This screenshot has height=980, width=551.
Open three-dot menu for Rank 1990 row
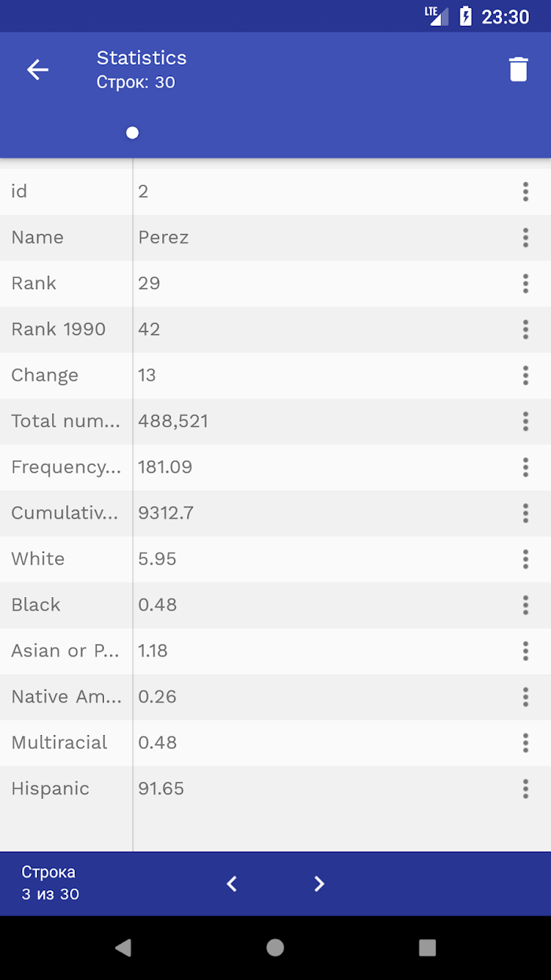coord(525,329)
